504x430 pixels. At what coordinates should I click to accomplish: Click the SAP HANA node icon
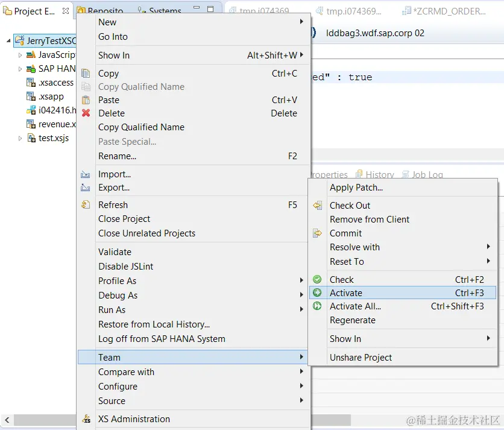click(x=31, y=69)
